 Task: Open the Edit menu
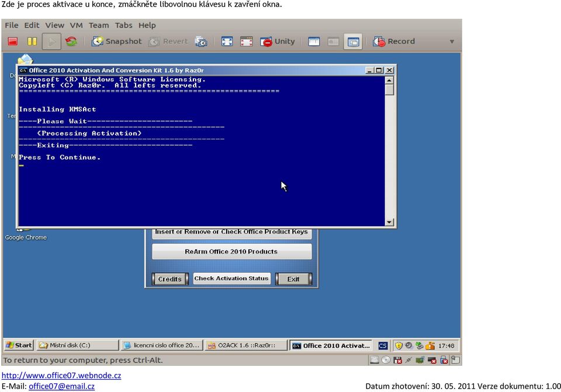coord(32,25)
